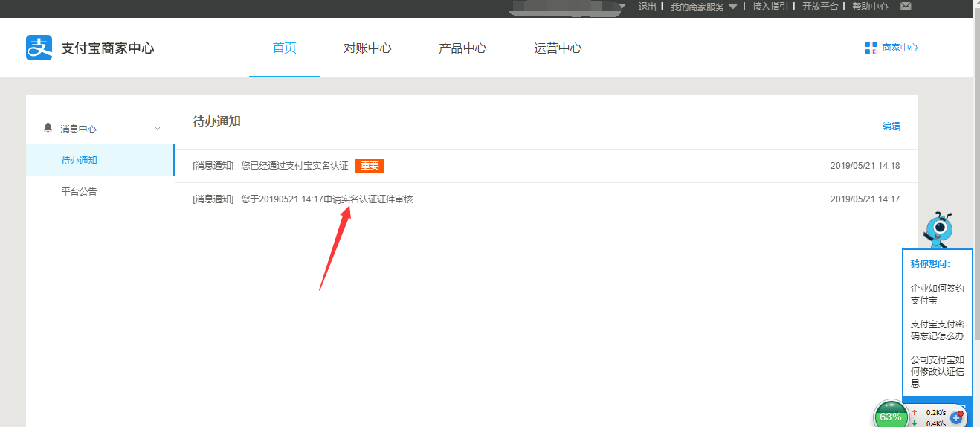Click the 商家中心 QR grid icon
Viewport: 980px width, 427px height.
pos(871,48)
